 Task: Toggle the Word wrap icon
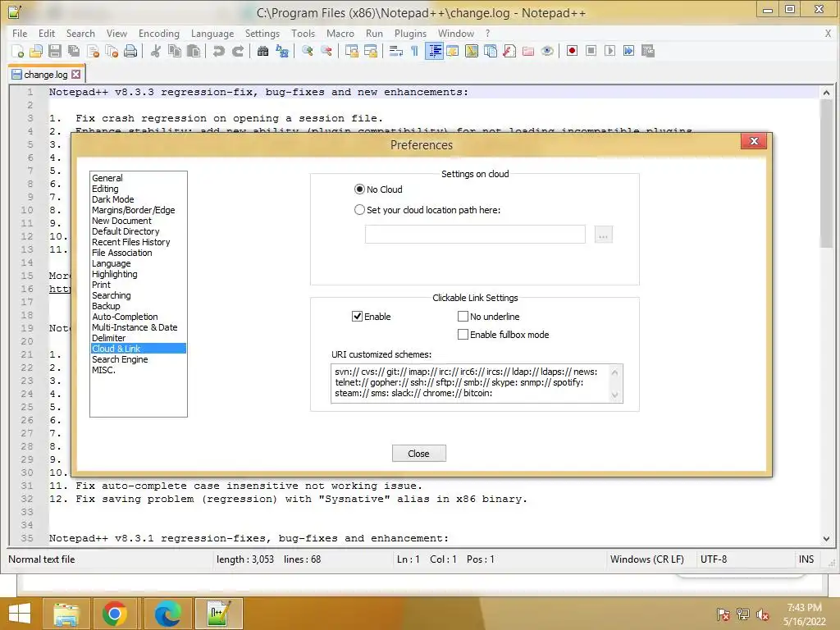click(396, 51)
